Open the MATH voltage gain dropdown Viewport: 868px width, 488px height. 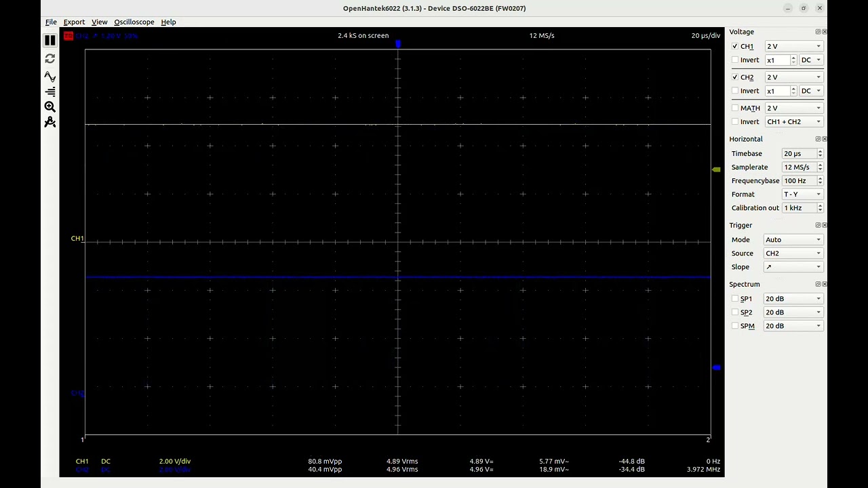tap(793, 108)
